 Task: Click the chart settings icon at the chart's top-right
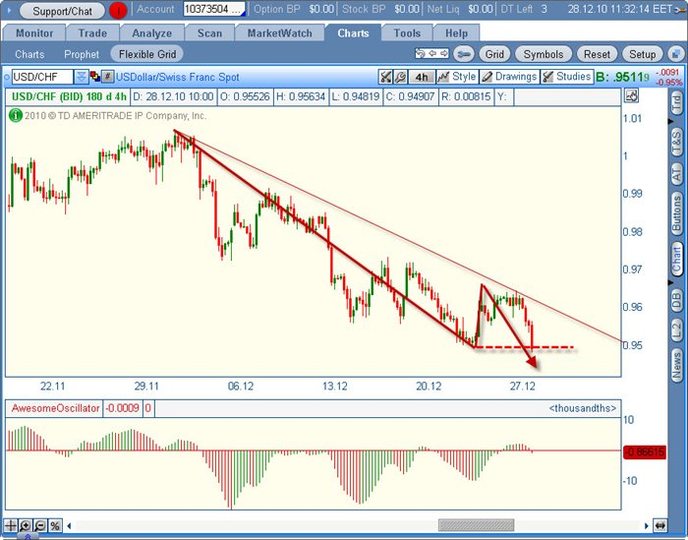click(x=630, y=96)
